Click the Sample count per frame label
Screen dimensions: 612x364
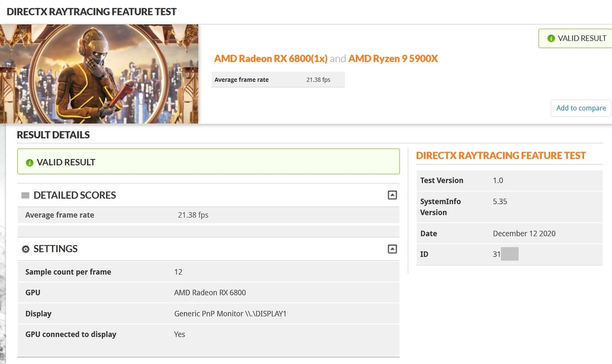68,272
